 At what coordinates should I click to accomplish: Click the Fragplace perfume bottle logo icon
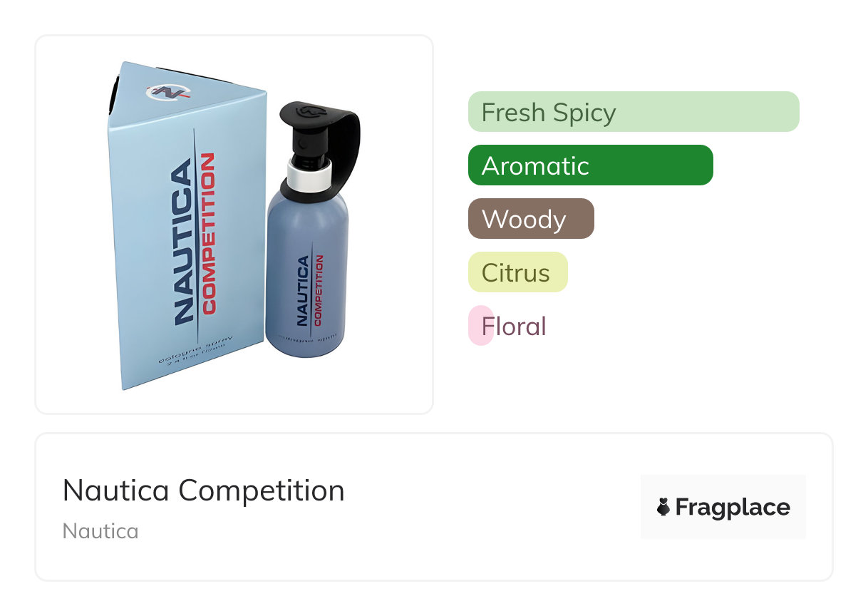(663, 507)
